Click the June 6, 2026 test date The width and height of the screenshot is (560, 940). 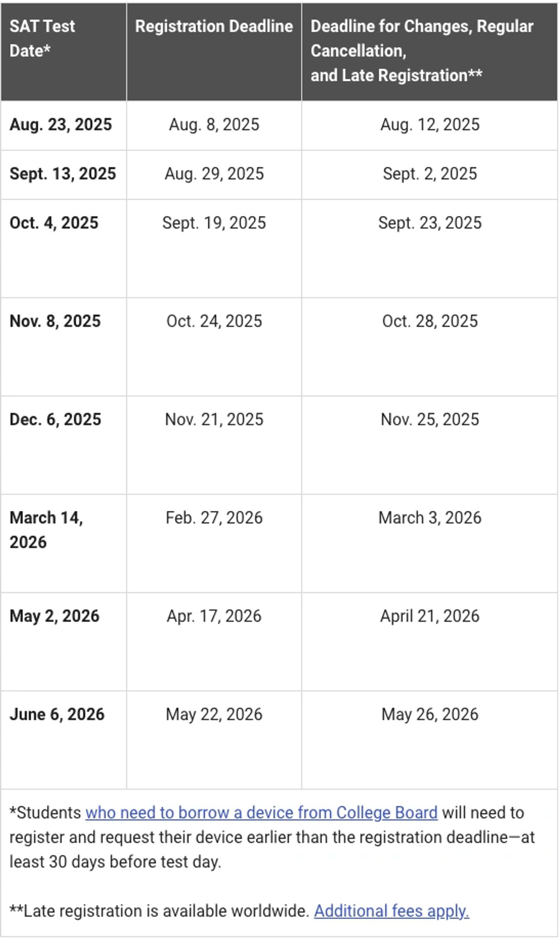pos(57,715)
